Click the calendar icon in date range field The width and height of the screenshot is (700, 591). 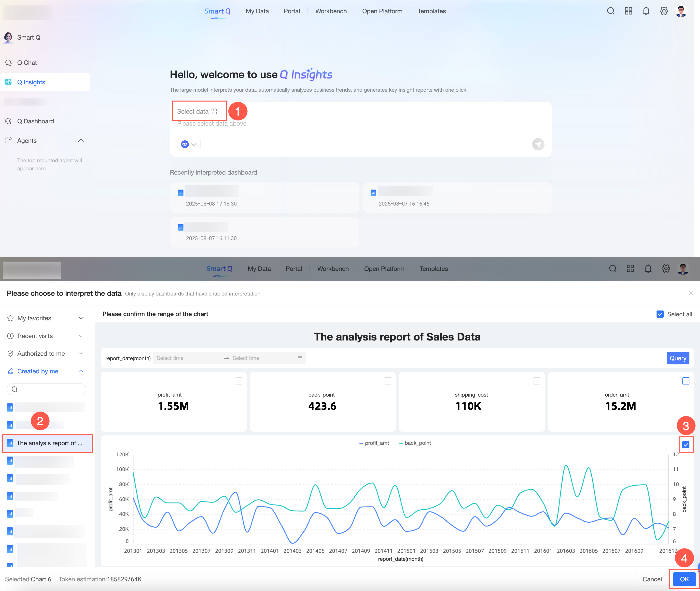click(x=300, y=358)
